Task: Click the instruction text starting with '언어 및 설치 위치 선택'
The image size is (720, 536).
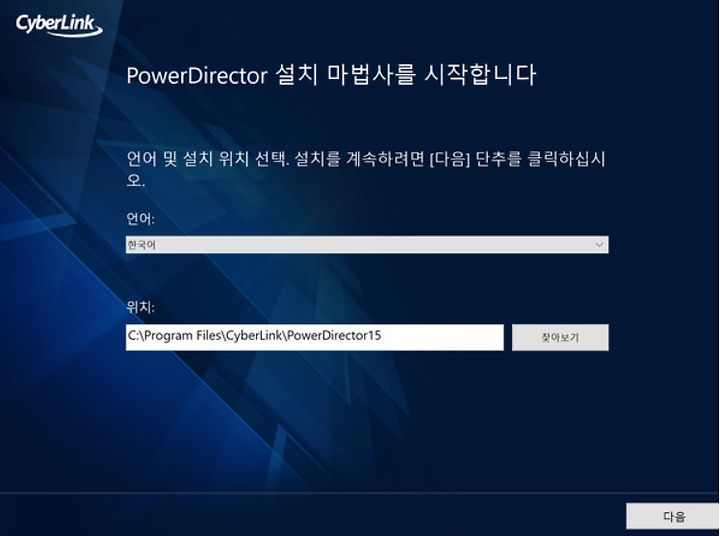Action: tap(366, 169)
